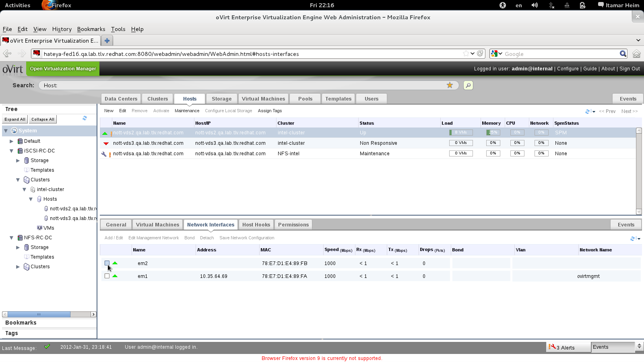Screen dimensions: 644x362
Task: Click the Sign Out link
Action: [x=630, y=69]
